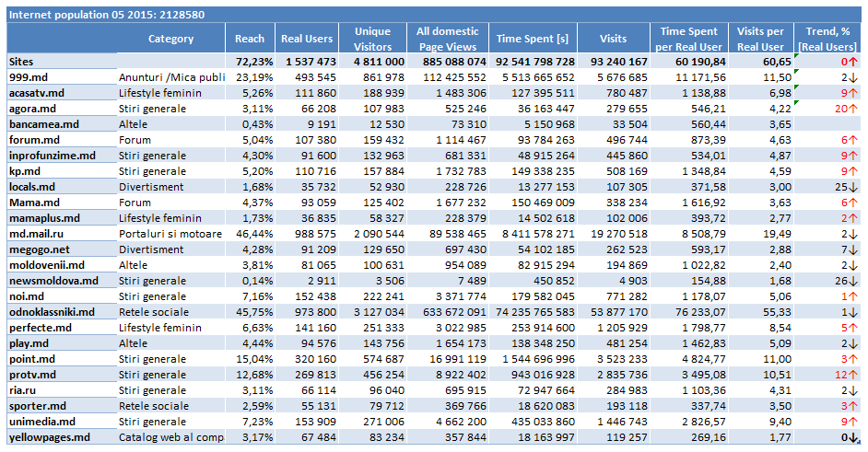Click the value 76 233,07 for odnoklassniki.md
The image size is (868, 452).
point(700,312)
